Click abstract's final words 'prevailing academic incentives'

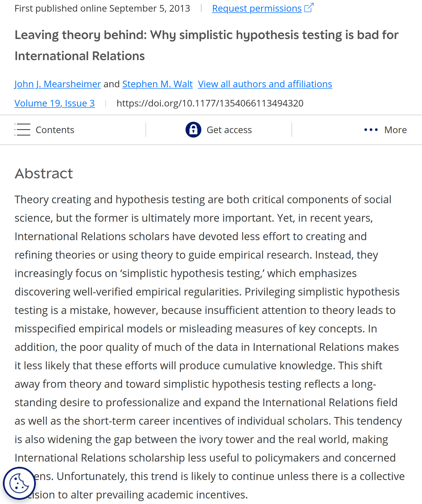197,495
